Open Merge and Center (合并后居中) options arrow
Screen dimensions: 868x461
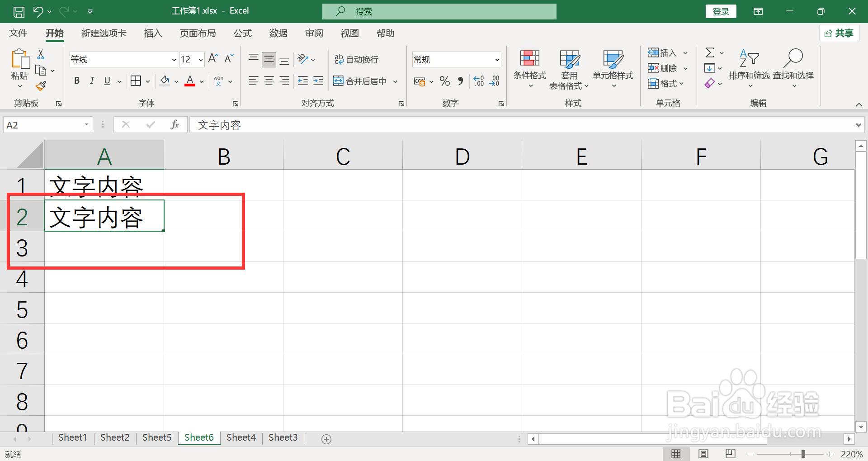point(395,81)
